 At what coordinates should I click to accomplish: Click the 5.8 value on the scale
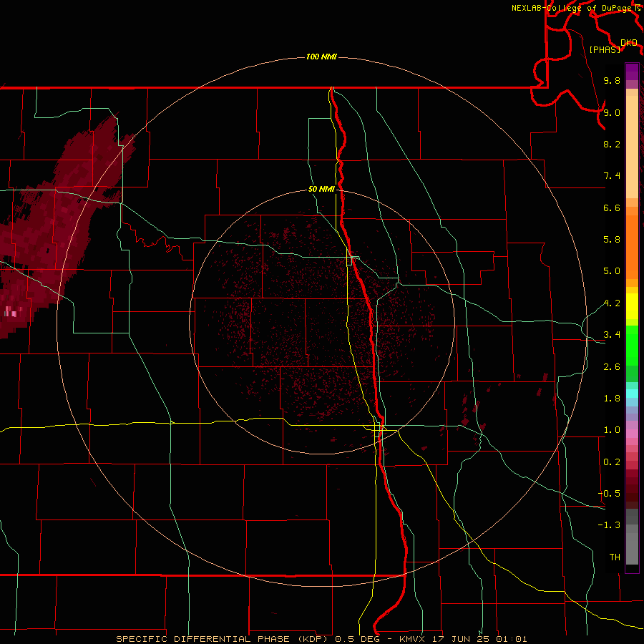point(612,240)
